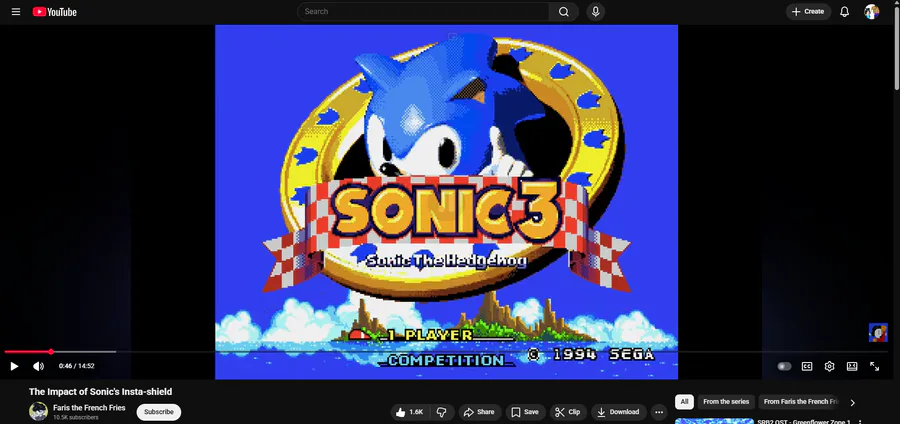Click the video title The Impact of Sonic's Insta-shield

100,392
